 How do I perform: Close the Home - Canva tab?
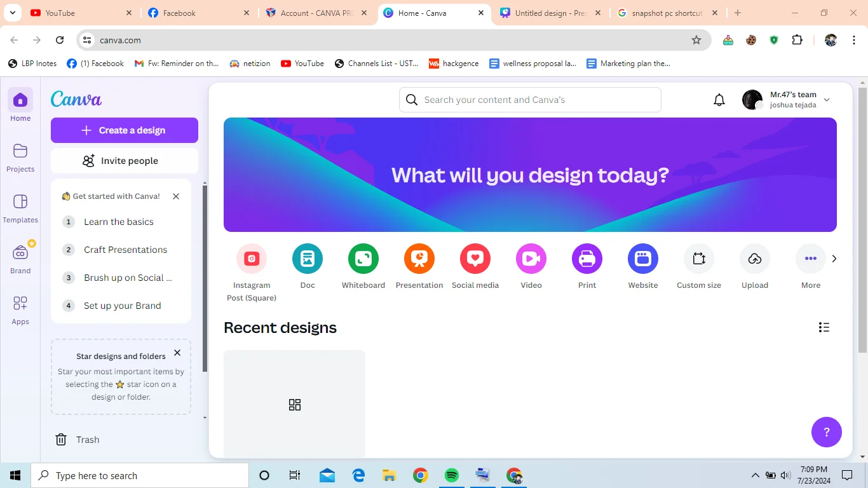pos(481,13)
